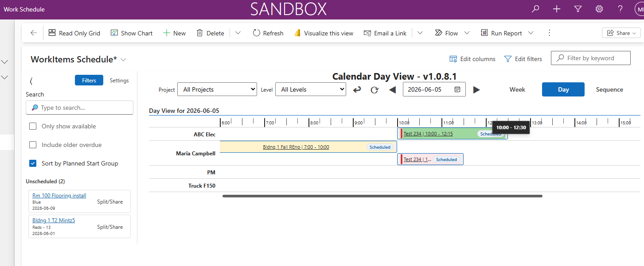Expand the upper orange chevron in left sidebar
Screen dimensions: 644x266
pyautogui.click(x=5, y=62)
